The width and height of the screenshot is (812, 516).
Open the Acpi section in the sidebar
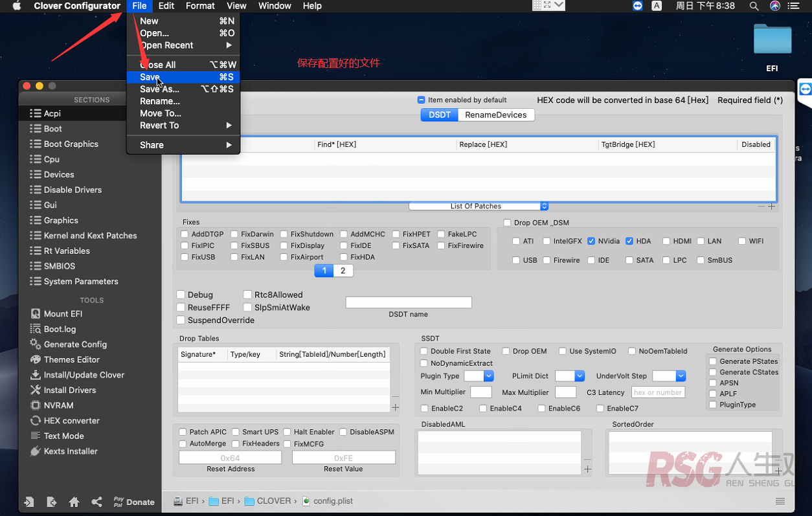[x=89, y=113]
